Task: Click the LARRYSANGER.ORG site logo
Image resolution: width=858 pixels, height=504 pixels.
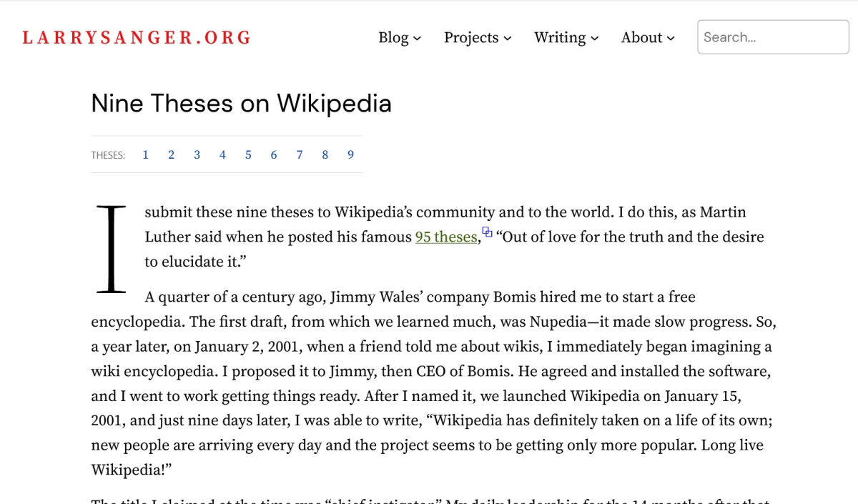Action: 137,38
